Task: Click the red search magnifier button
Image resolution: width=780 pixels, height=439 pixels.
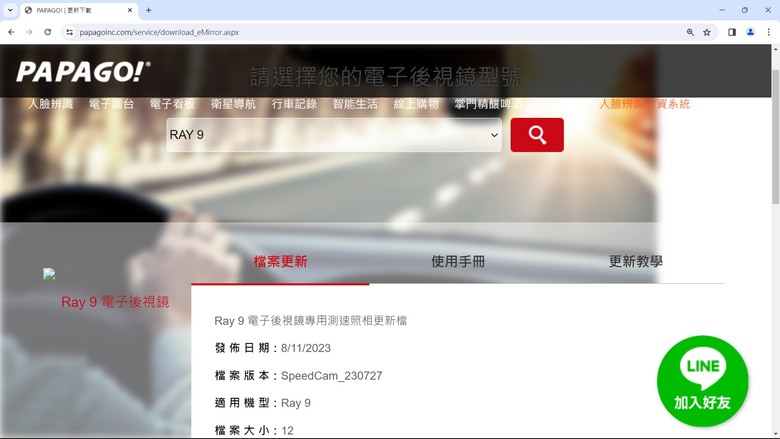Action: pos(537,135)
